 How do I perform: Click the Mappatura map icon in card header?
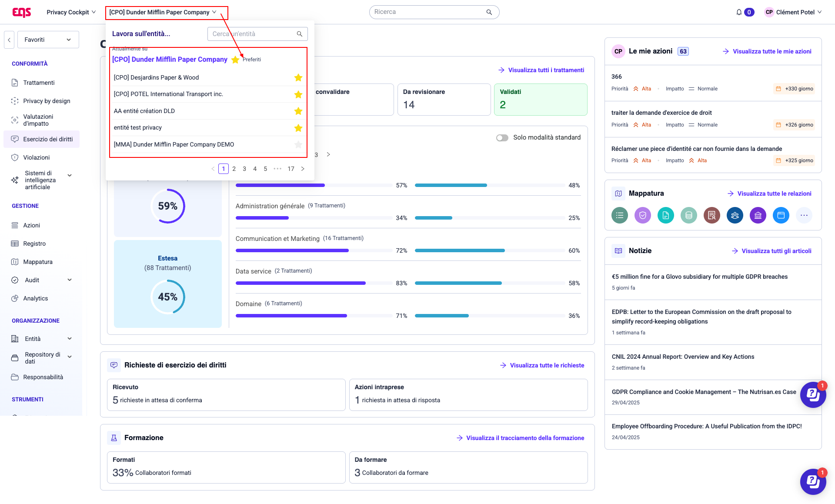click(x=618, y=194)
